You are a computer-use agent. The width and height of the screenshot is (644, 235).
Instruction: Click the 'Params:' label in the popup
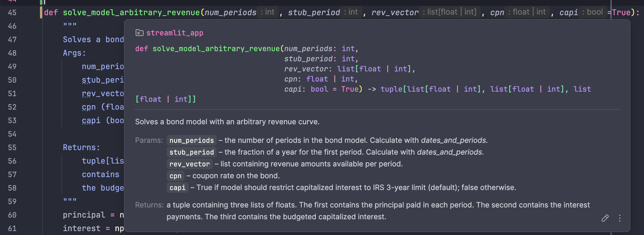click(x=149, y=140)
